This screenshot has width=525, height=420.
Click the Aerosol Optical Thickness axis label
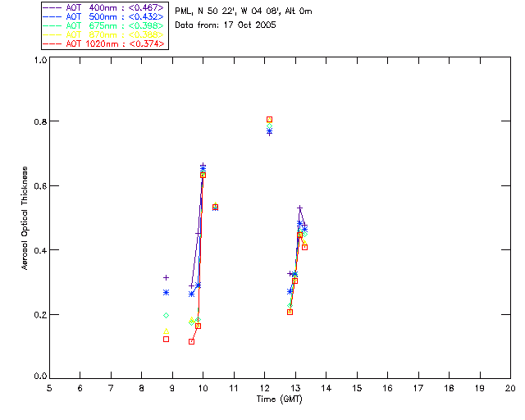click(25, 218)
